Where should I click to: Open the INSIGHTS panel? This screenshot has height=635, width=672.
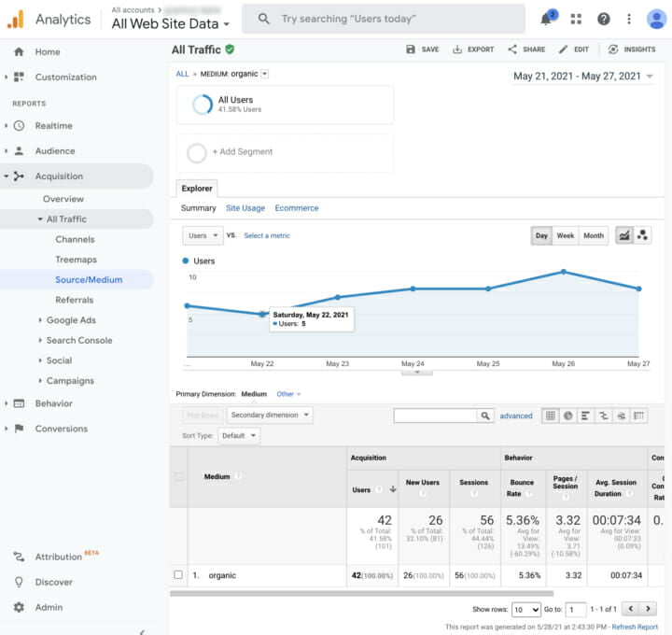tap(632, 49)
